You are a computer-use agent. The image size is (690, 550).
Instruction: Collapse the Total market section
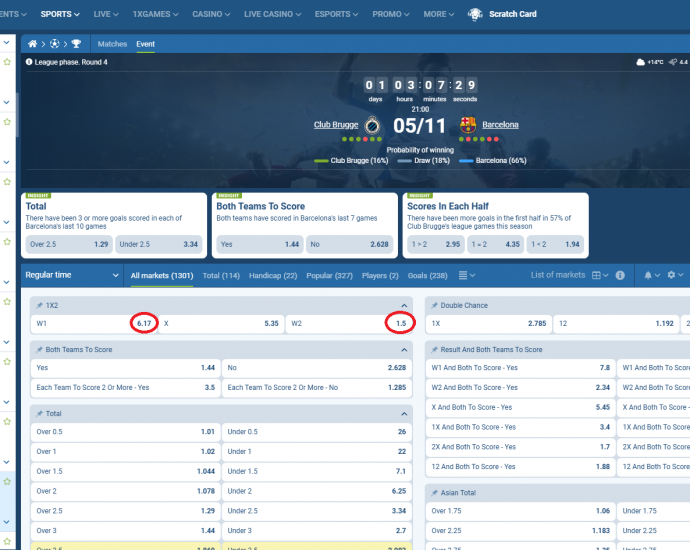click(404, 414)
